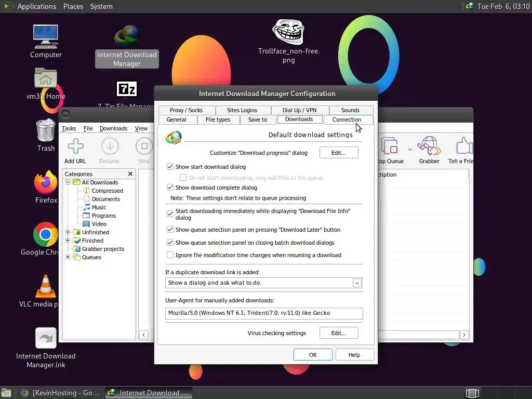Image resolution: width=532 pixels, height=399 pixels.
Task: Open the File menu in IDM
Action: point(88,128)
